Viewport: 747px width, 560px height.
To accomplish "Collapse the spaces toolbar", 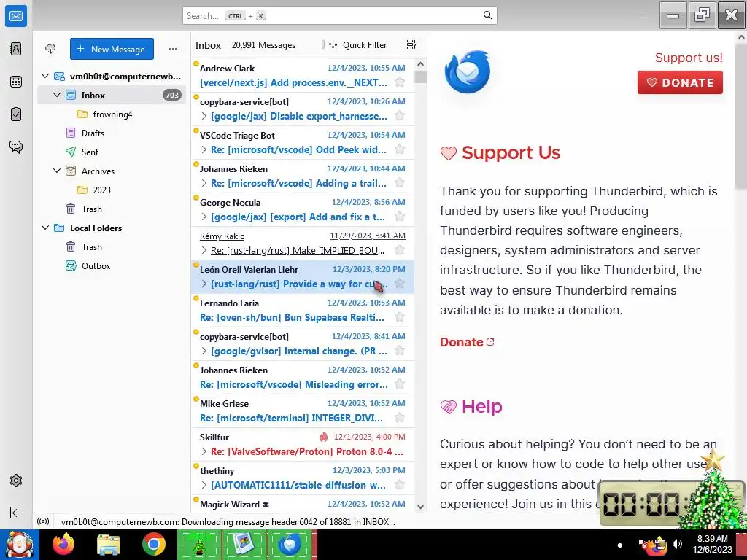I will tap(16, 513).
